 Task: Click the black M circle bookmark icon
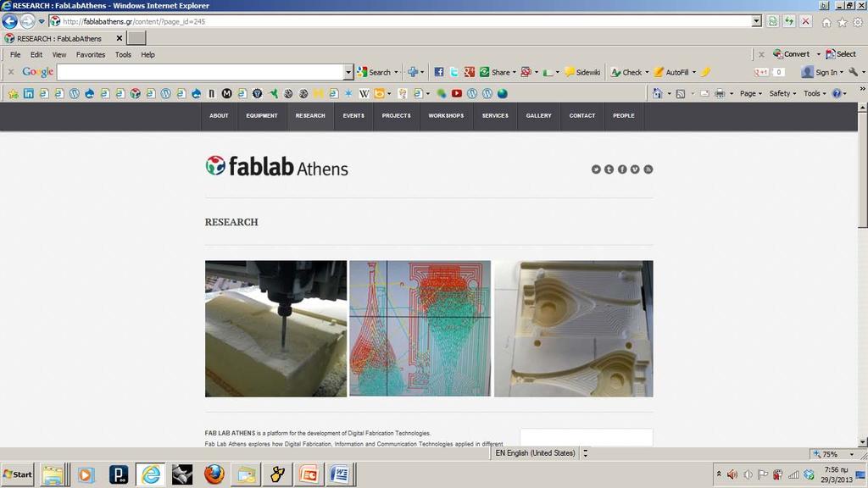[226, 93]
